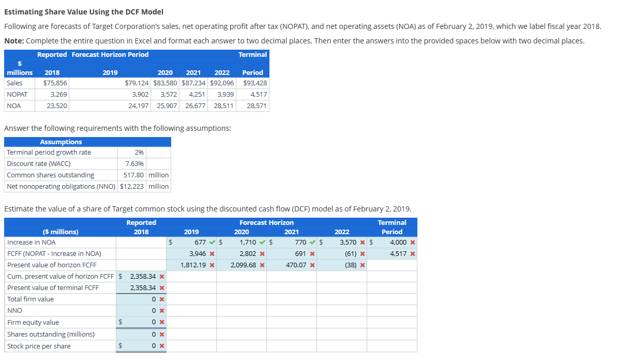Click the 2020 Increase in NOA input showing 1,710
This screenshot has width=617, height=364.
241,242
